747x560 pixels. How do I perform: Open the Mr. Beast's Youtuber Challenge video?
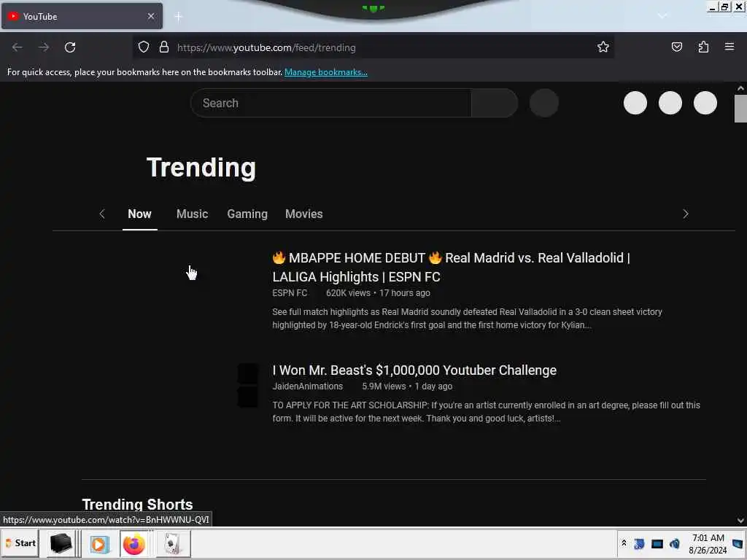tap(414, 370)
